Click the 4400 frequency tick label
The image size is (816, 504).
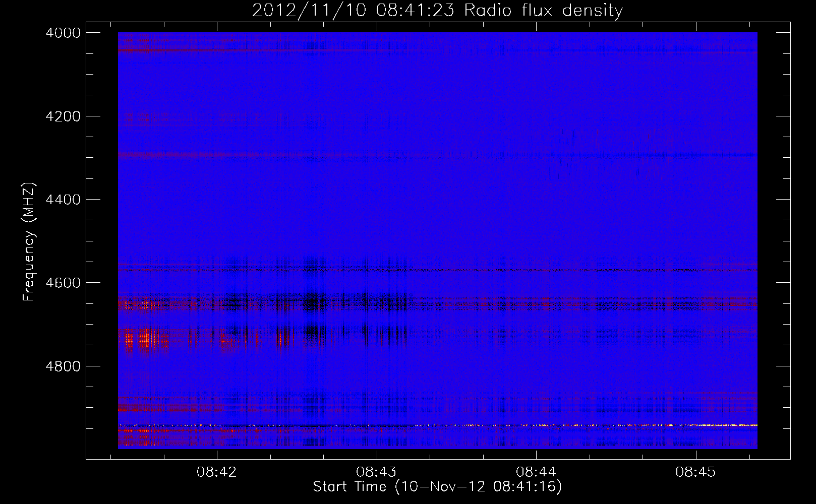[x=63, y=200]
